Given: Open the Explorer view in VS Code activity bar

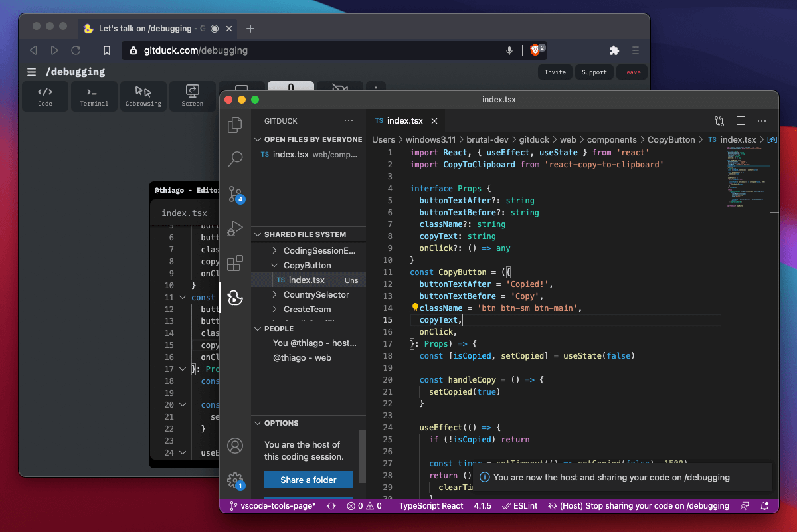Looking at the screenshot, I should click(235, 124).
